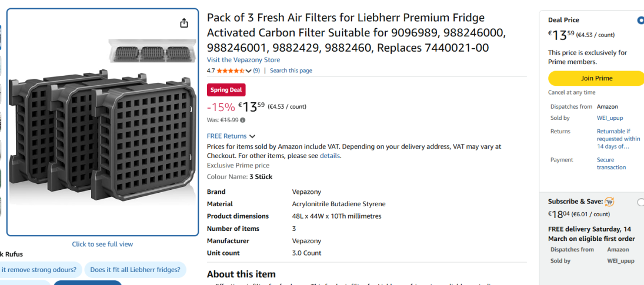
Task: Click the star rating icons
Action: [230, 71]
